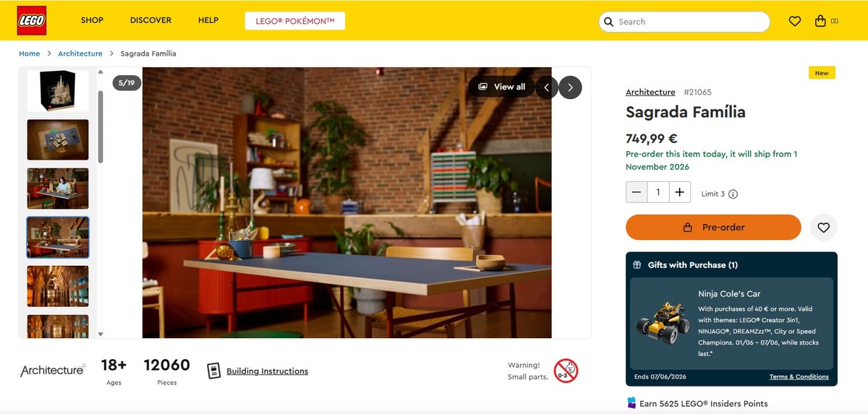Click the #21065 product number

[697, 92]
